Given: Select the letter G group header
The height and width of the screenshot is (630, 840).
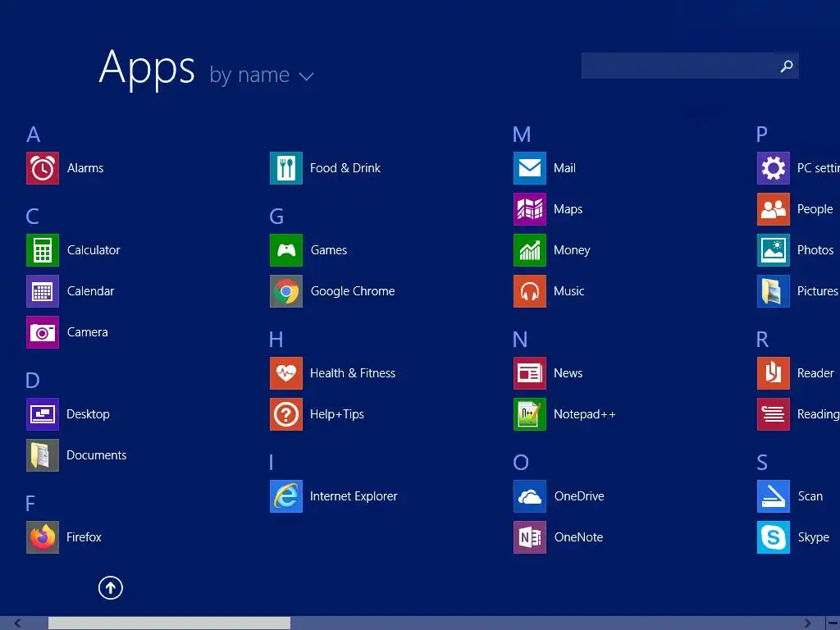Looking at the screenshot, I should click(x=276, y=217).
